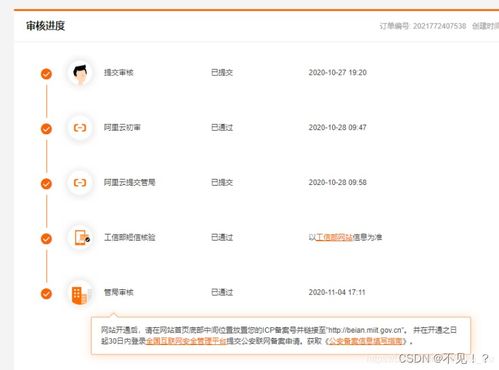This screenshot has width=499, height=370.
Task: Click the checkmark circle next to 阿里云提交管局
Action: click(46, 184)
